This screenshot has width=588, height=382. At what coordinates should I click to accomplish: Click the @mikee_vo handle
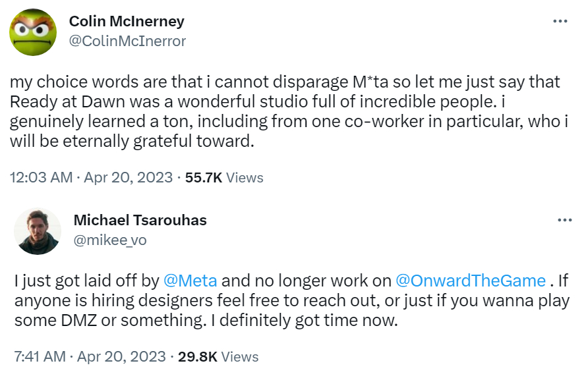tap(109, 240)
